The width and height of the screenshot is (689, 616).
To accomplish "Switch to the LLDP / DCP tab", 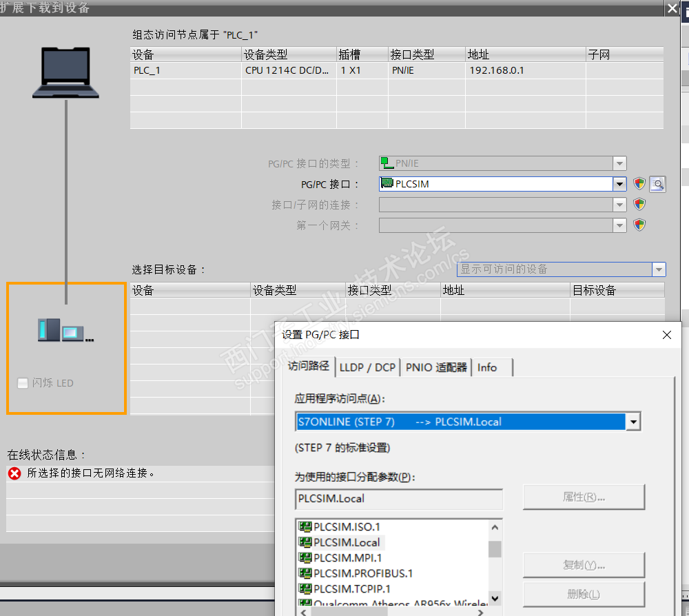I will tap(368, 367).
